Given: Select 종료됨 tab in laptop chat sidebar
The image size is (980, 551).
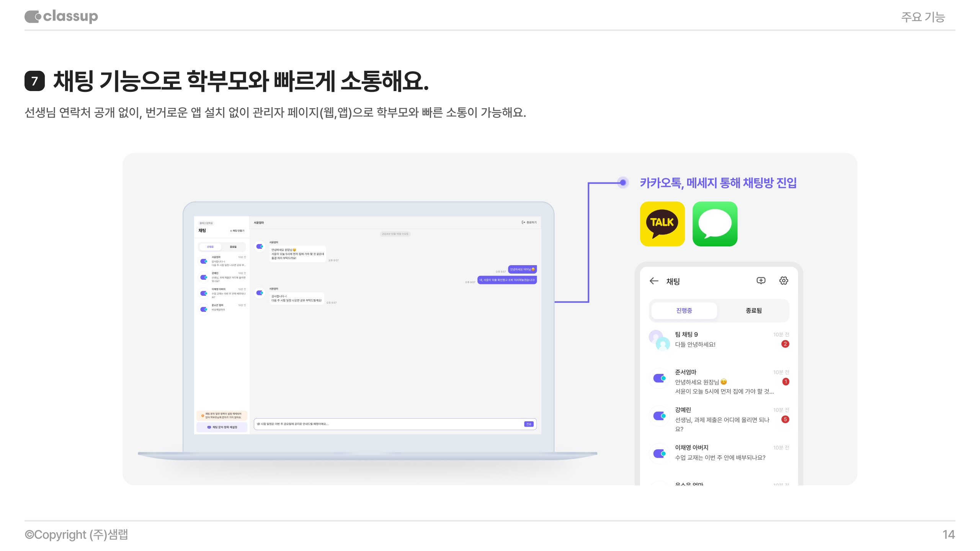Looking at the screenshot, I should click(x=233, y=247).
